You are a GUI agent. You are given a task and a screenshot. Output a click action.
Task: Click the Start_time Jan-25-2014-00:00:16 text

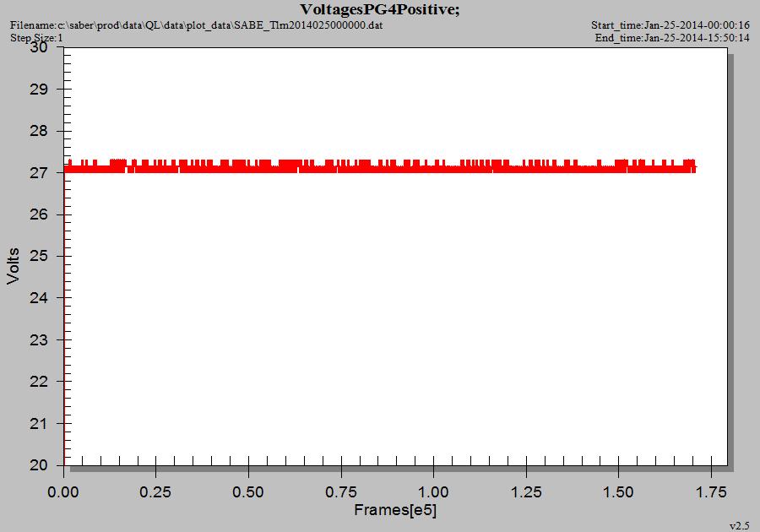tap(670, 24)
